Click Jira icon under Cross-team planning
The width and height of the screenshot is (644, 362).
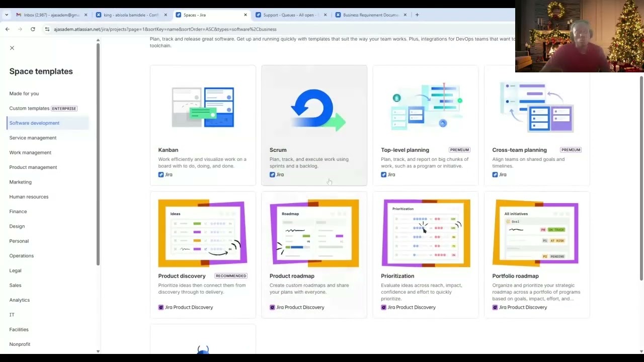[x=495, y=174]
